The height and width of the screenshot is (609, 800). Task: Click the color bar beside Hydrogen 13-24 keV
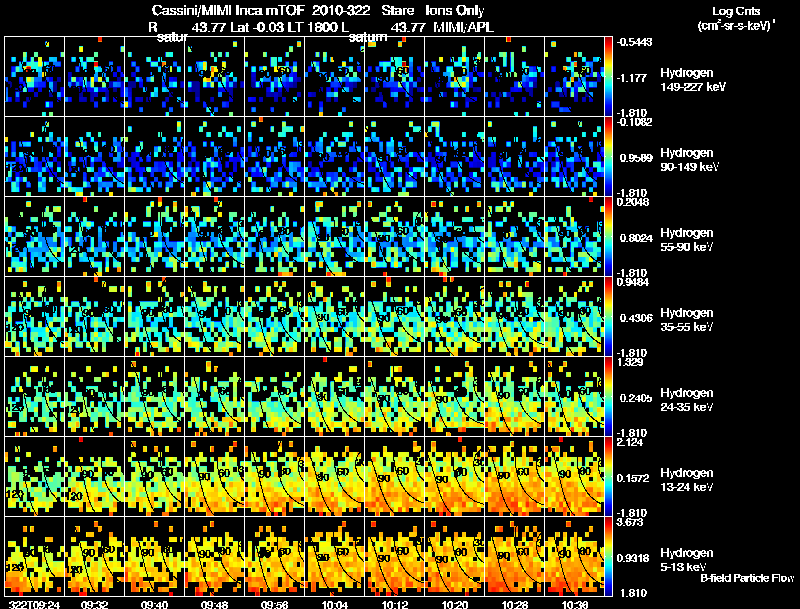pyautogui.click(x=608, y=477)
